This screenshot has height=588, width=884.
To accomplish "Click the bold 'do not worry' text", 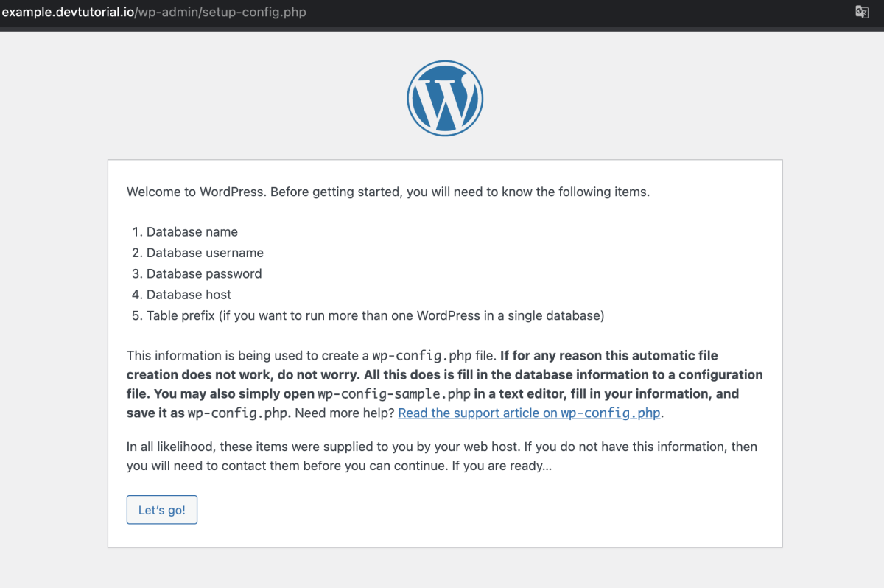I will tap(312, 374).
